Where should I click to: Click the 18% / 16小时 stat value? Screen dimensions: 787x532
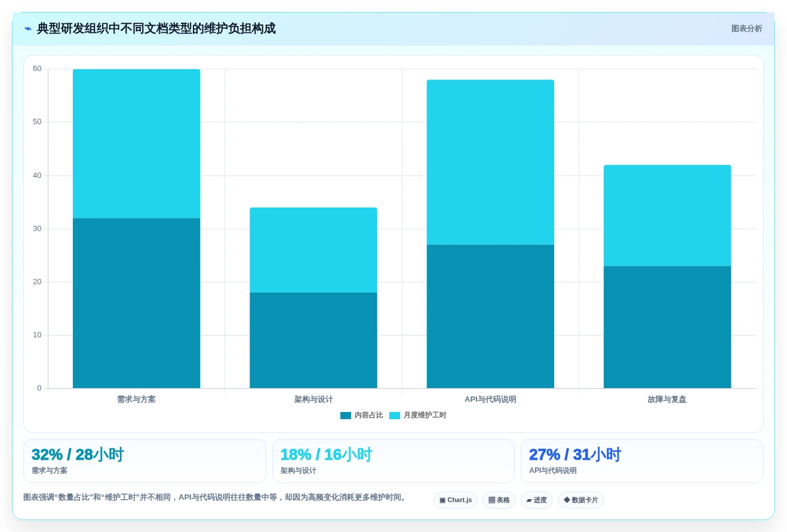coord(326,455)
